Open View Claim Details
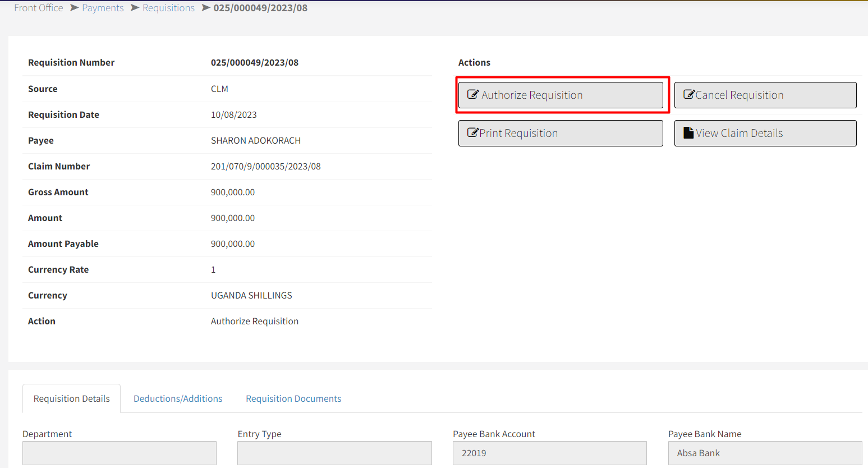This screenshot has width=868, height=468. (765, 133)
